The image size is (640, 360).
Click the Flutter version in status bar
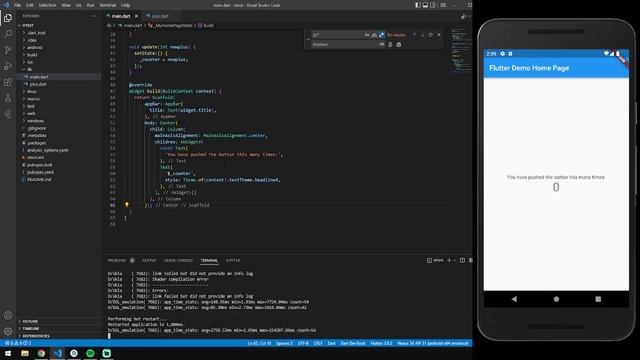pos(381,343)
